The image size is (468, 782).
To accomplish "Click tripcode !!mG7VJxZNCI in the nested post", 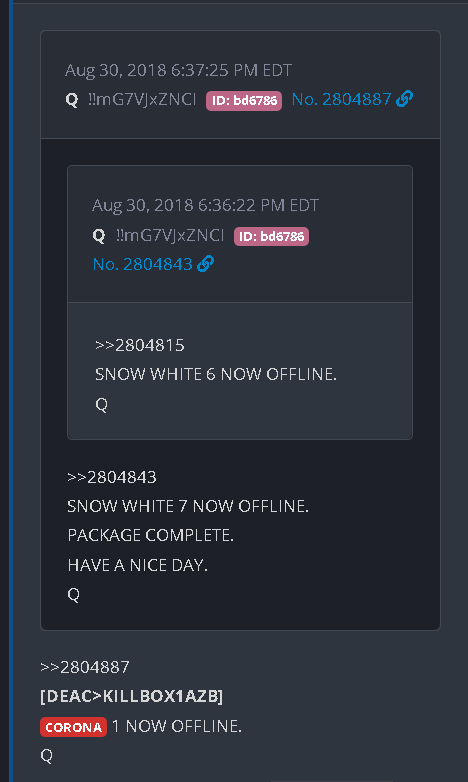I will [x=170, y=235].
